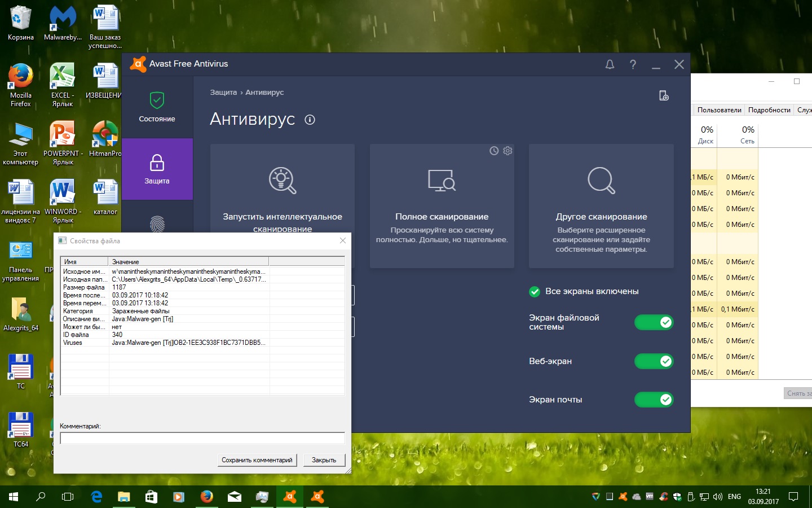This screenshot has height=508, width=812.
Task: Click the info icon beside Антивирус
Action: point(310,120)
